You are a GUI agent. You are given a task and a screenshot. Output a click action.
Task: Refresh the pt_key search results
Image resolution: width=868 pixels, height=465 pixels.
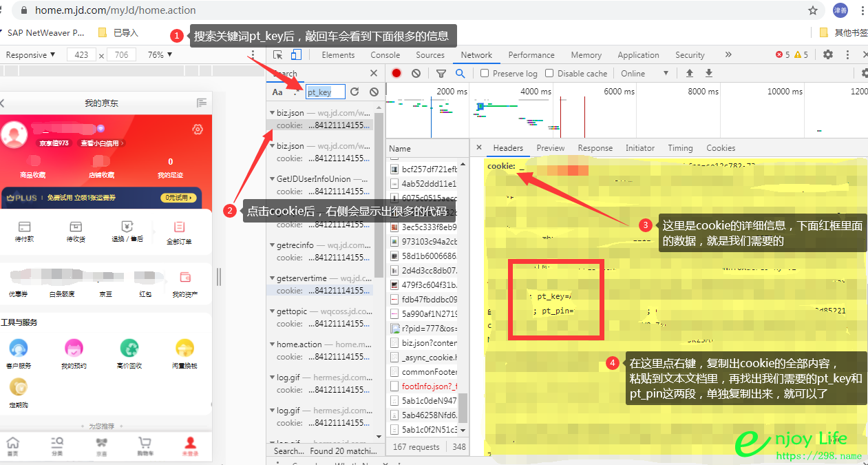click(354, 92)
